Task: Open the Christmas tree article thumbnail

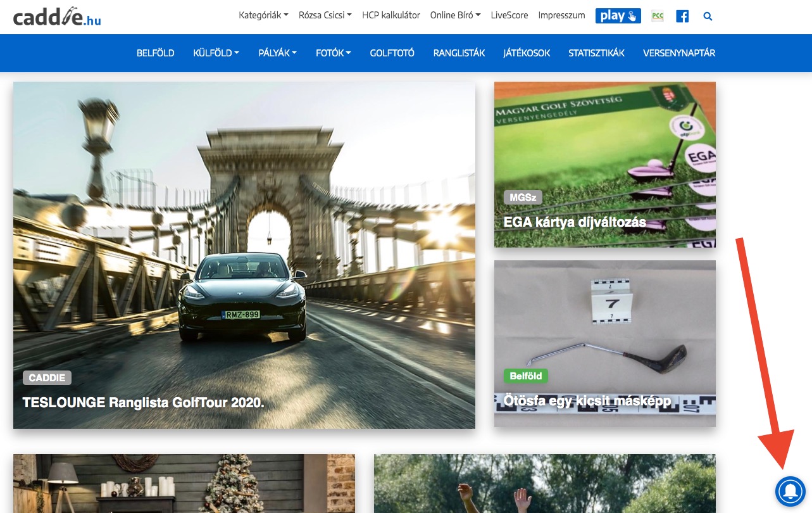Action: [184, 483]
